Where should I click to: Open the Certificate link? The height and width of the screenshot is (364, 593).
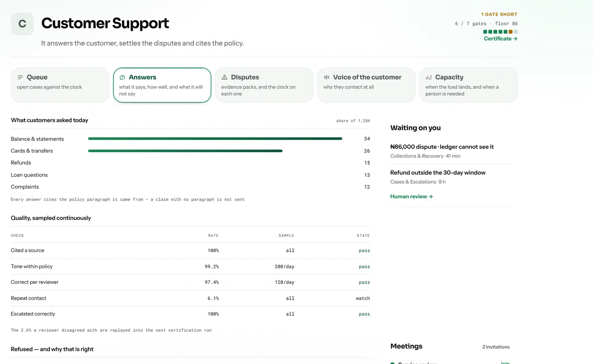(x=501, y=39)
